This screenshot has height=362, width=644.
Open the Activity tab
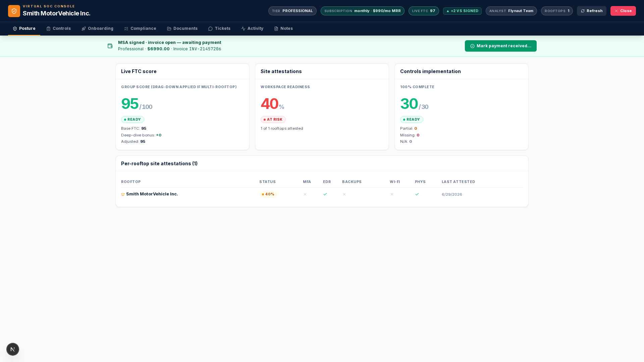pos(252,28)
